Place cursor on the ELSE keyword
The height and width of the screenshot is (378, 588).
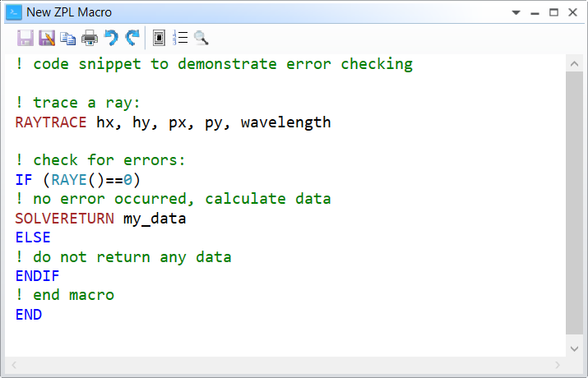point(33,237)
